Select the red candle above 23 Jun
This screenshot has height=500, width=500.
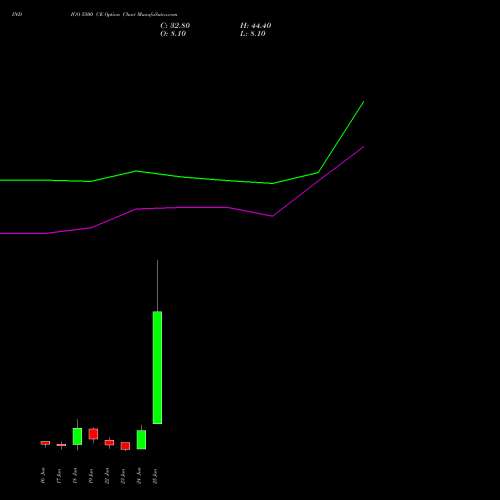[x=125, y=446]
